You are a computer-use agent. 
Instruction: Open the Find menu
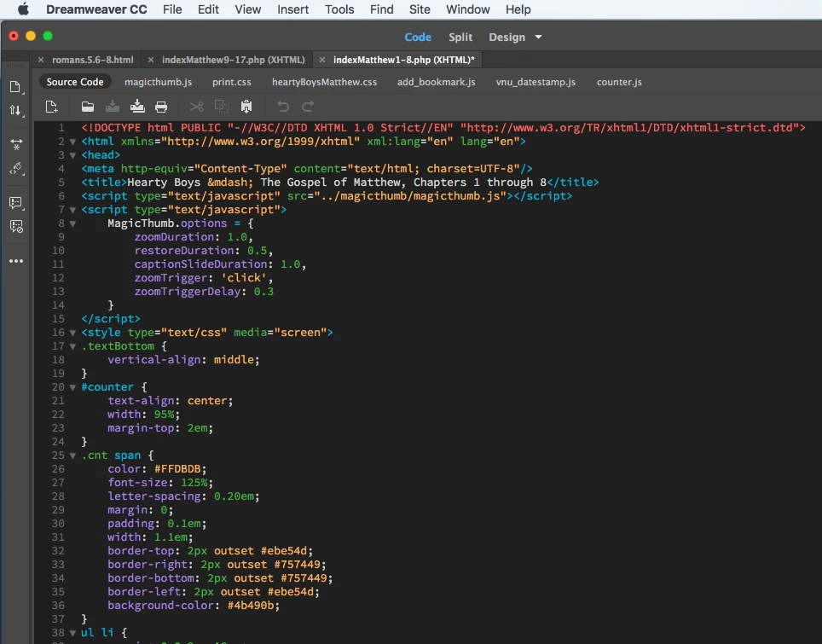(382, 9)
